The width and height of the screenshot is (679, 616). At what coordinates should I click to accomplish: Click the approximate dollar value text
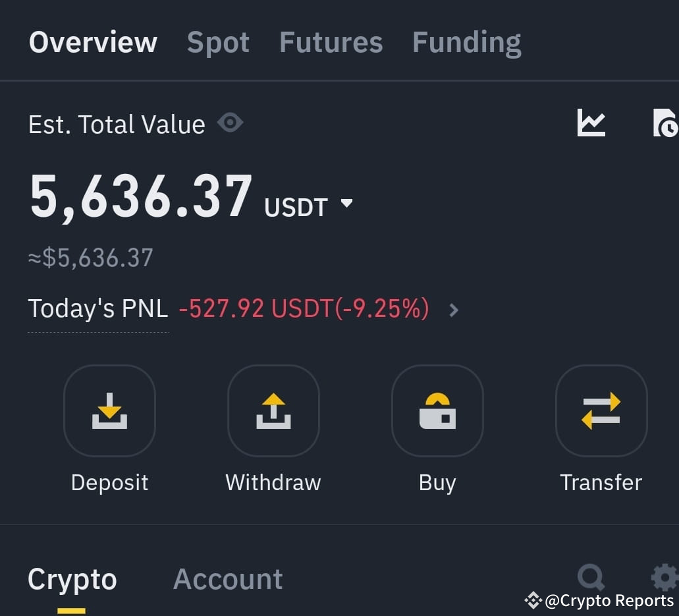click(90, 258)
